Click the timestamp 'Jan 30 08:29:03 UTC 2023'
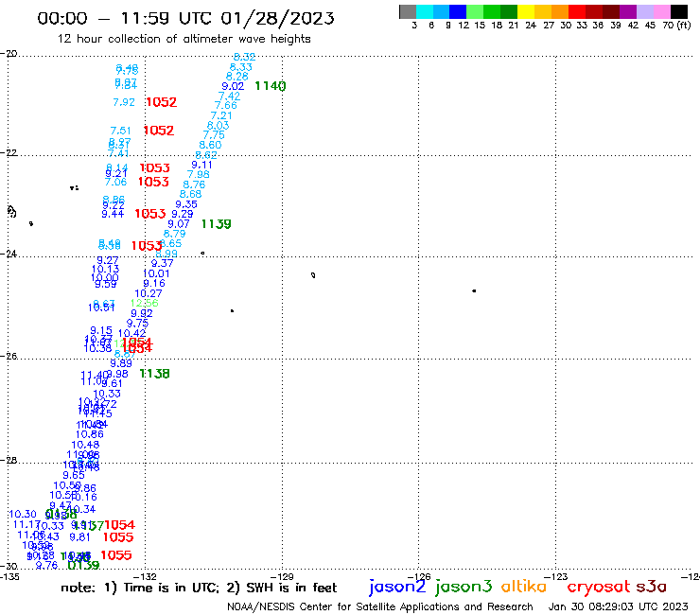Viewport: 700px width, 615px height. pos(619,606)
